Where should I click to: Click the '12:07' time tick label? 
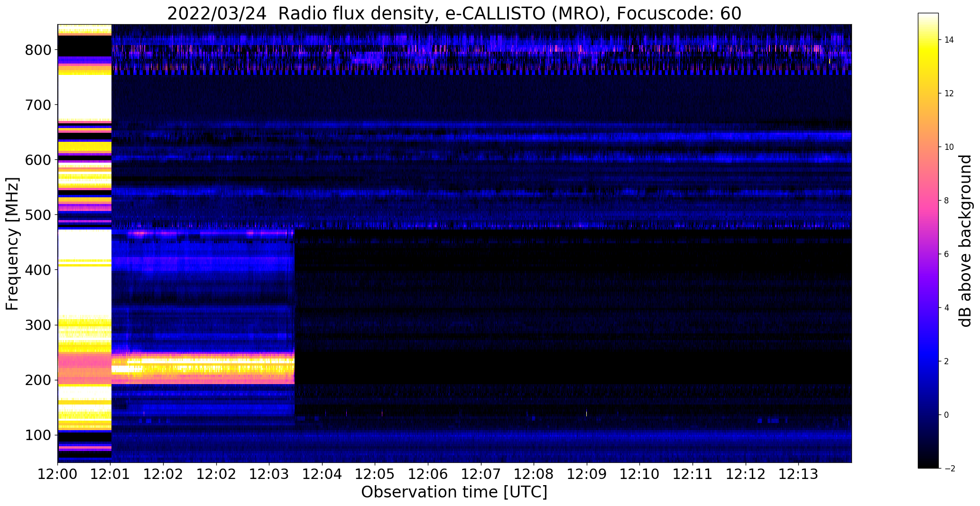[x=481, y=474]
